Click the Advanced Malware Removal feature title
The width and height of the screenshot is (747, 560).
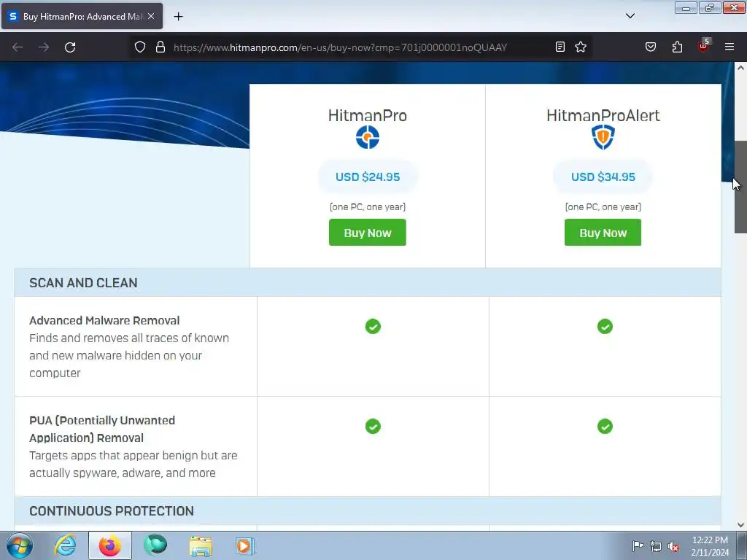click(x=104, y=321)
